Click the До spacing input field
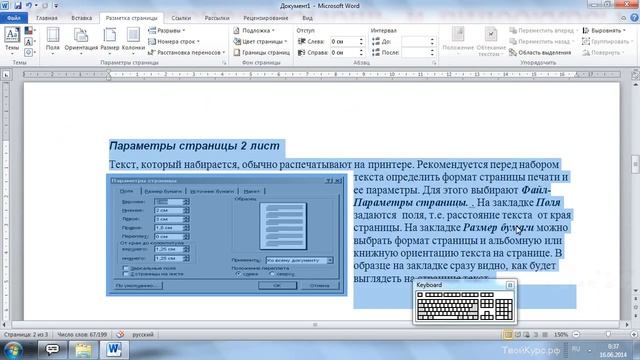The image size is (640, 360). 415,41
